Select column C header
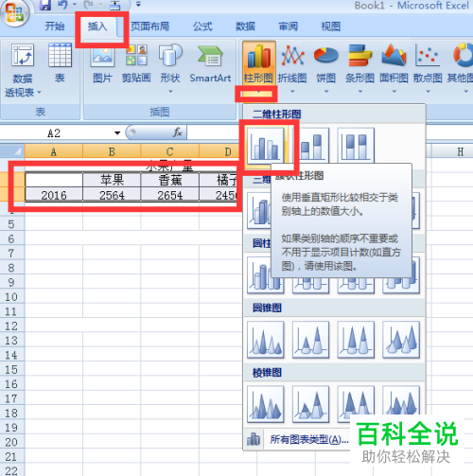Screen dimensions: 473x476 point(169,151)
